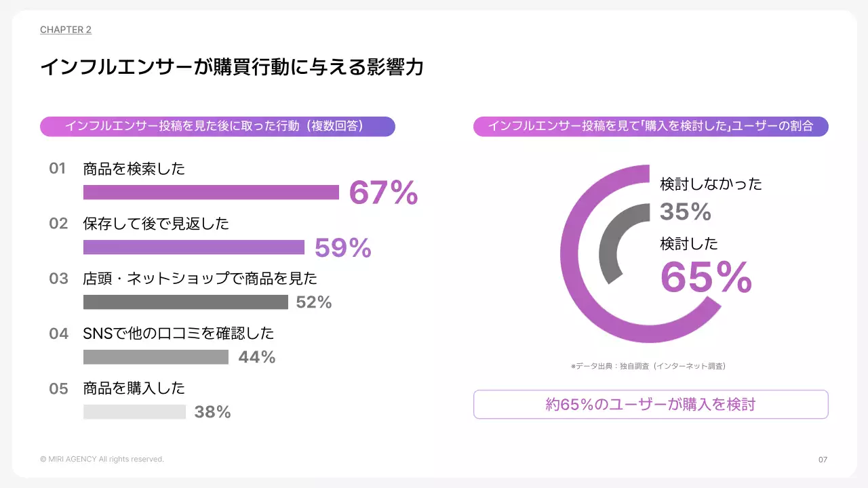Click the 約65%のユーザーが購入を検討 summary box
The height and width of the screenshot is (488, 868).
click(x=650, y=405)
